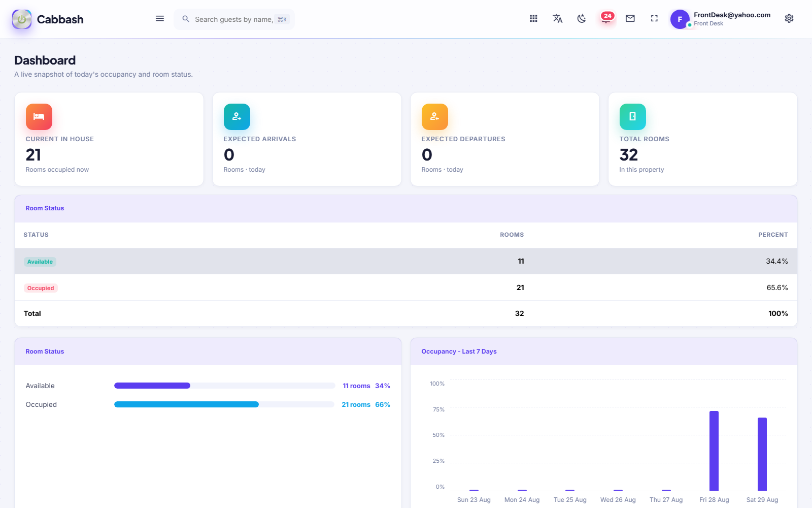Click the ROOMS column header
Screen dimensions: 812x508
(x=512, y=235)
